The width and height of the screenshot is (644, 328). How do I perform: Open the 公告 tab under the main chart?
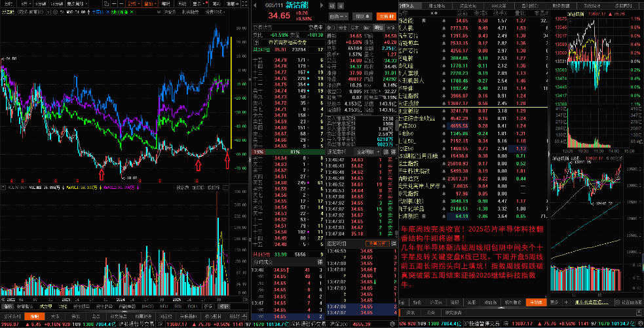coord(96,316)
